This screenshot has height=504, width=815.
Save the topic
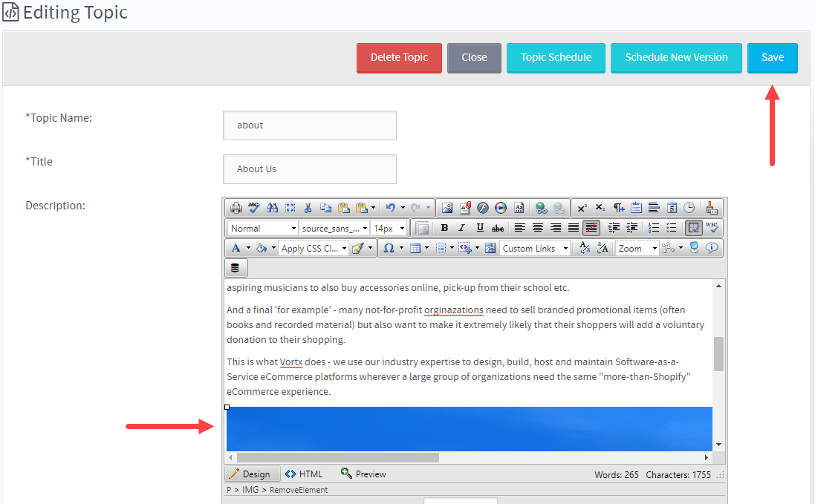(x=773, y=57)
